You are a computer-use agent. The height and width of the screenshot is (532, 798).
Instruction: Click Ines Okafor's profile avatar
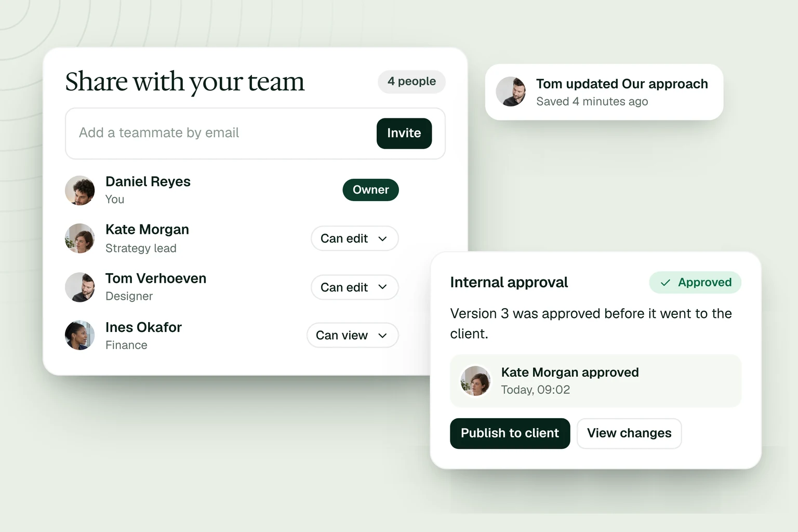tap(80, 335)
